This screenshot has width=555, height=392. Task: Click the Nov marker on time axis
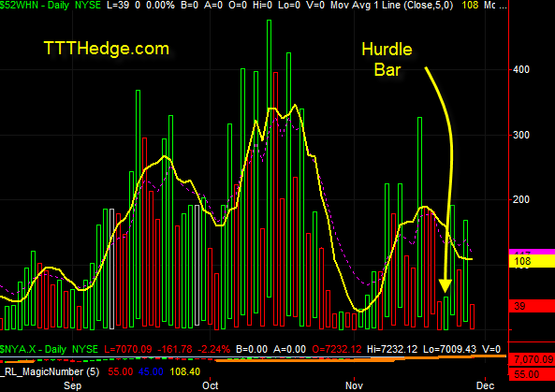click(x=354, y=385)
